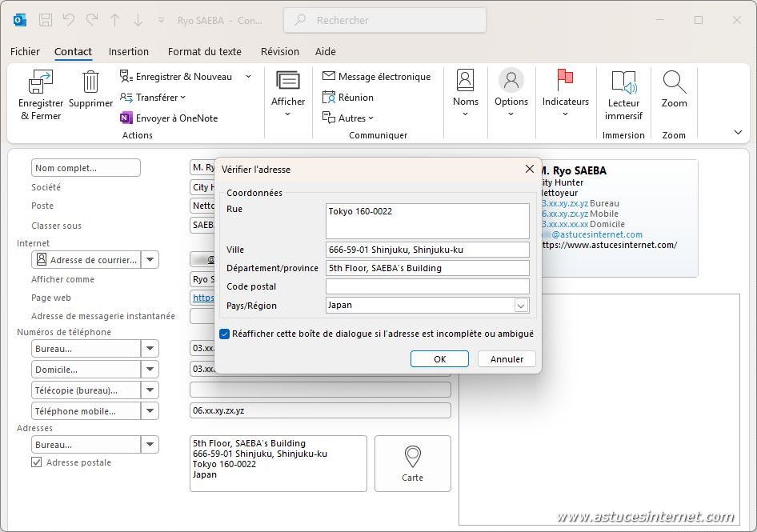Open the Lecteur immersif reader
The width and height of the screenshot is (757, 532).
623,82
